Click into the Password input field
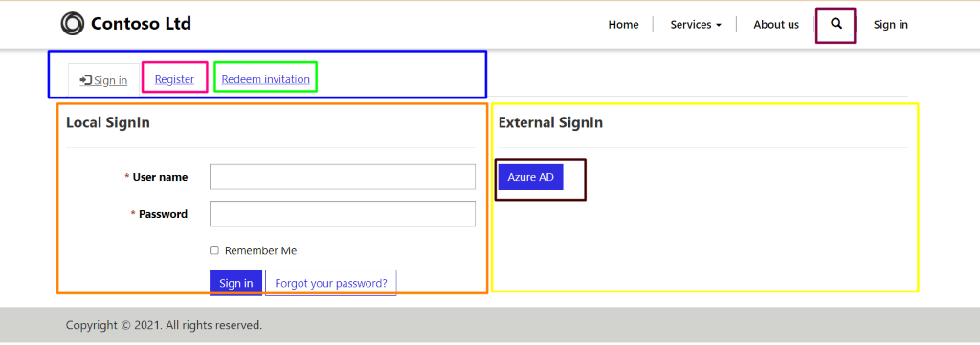Image resolution: width=980 pixels, height=345 pixels. tap(343, 214)
